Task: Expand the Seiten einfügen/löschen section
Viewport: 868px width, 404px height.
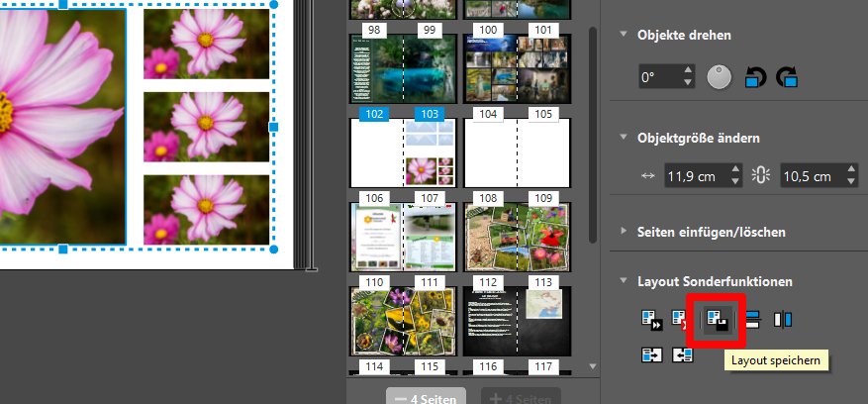Action: click(624, 232)
